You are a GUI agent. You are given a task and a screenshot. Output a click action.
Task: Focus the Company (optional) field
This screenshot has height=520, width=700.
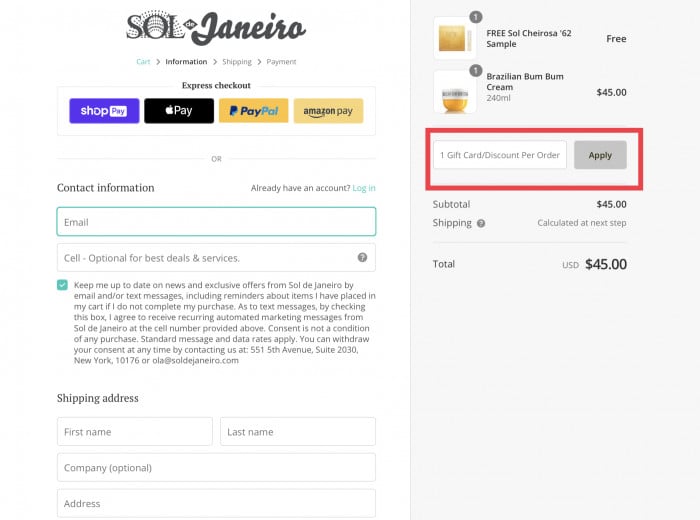coord(217,467)
